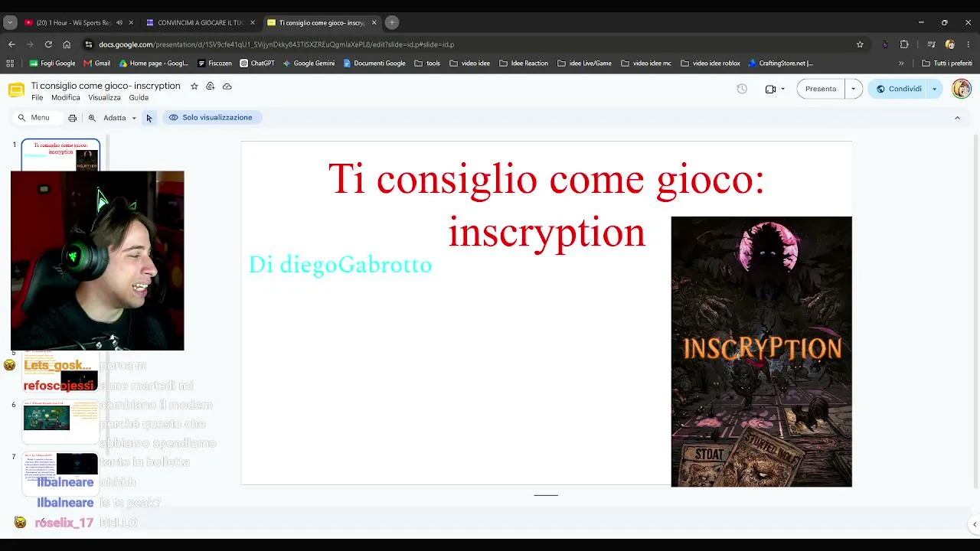
Task: Print the presentation with the printer icon
Action: (x=73, y=118)
